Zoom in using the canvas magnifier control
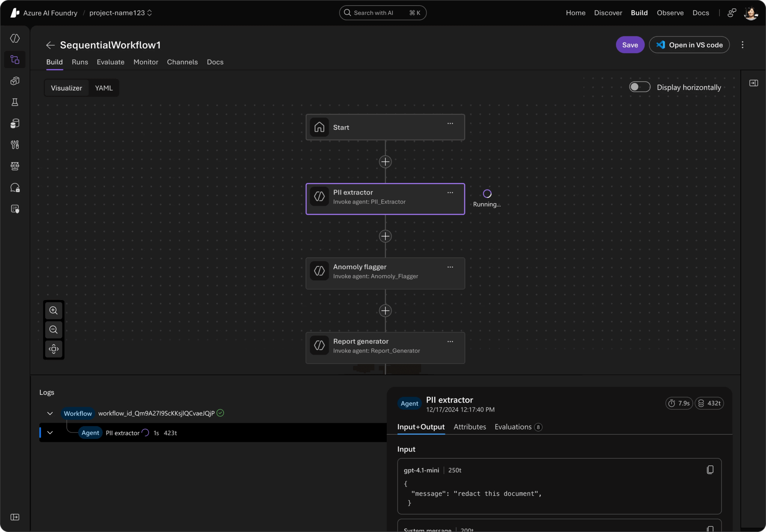766x532 pixels. (x=53, y=310)
